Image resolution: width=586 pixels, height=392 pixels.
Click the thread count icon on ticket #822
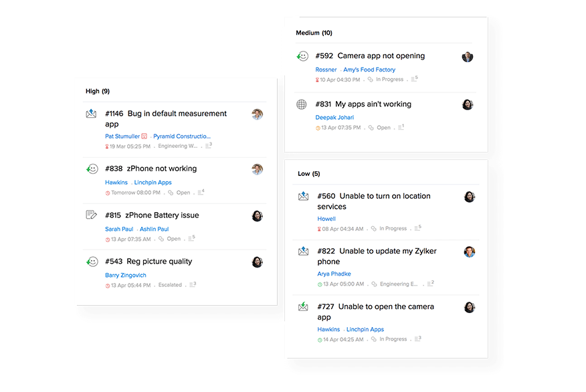(x=430, y=284)
